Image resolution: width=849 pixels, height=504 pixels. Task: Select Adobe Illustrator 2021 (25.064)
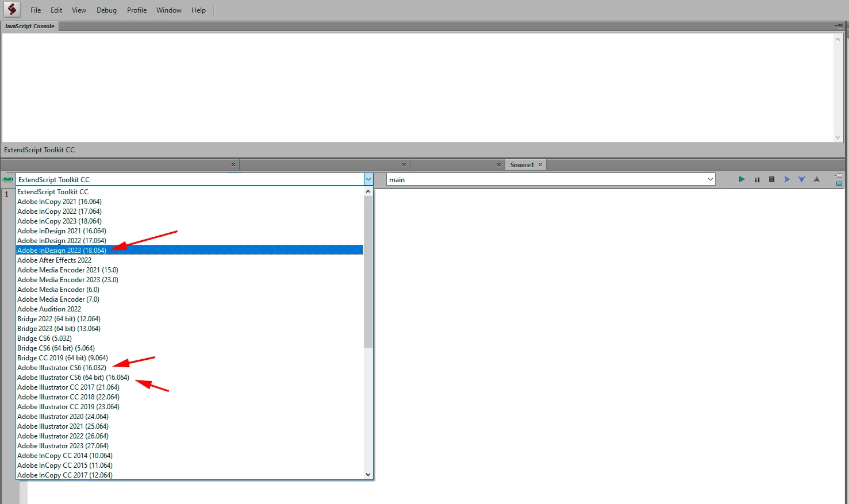click(190, 426)
